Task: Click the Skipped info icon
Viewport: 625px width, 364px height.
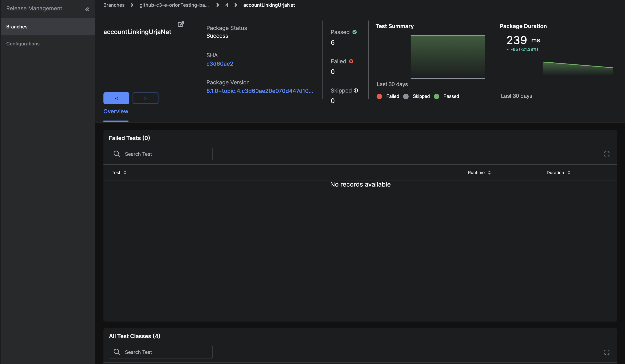Action: point(356,91)
